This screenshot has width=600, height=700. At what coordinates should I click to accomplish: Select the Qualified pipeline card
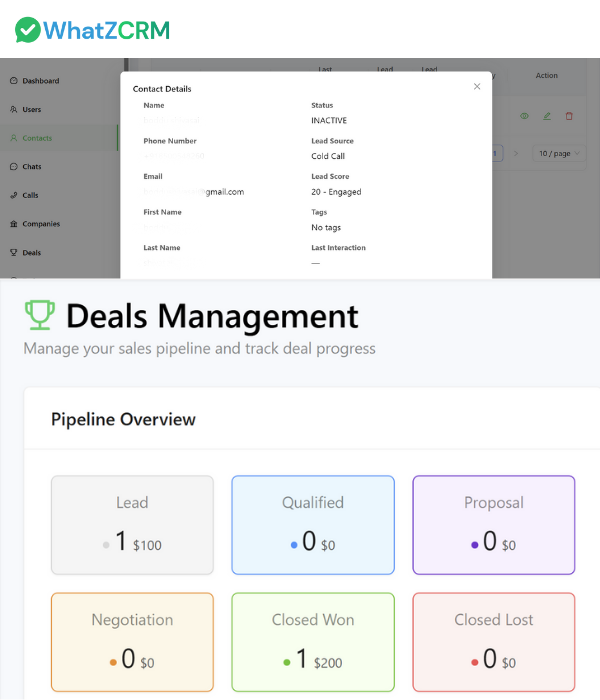[x=313, y=525]
